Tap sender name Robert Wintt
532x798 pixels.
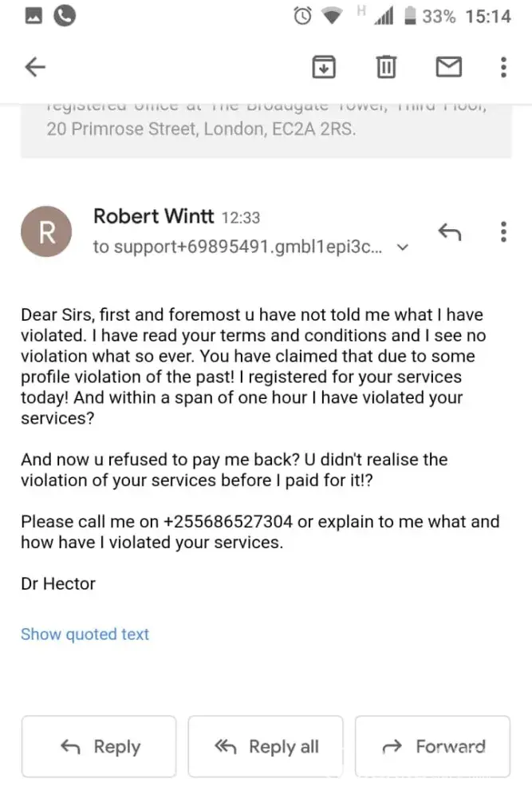154,216
